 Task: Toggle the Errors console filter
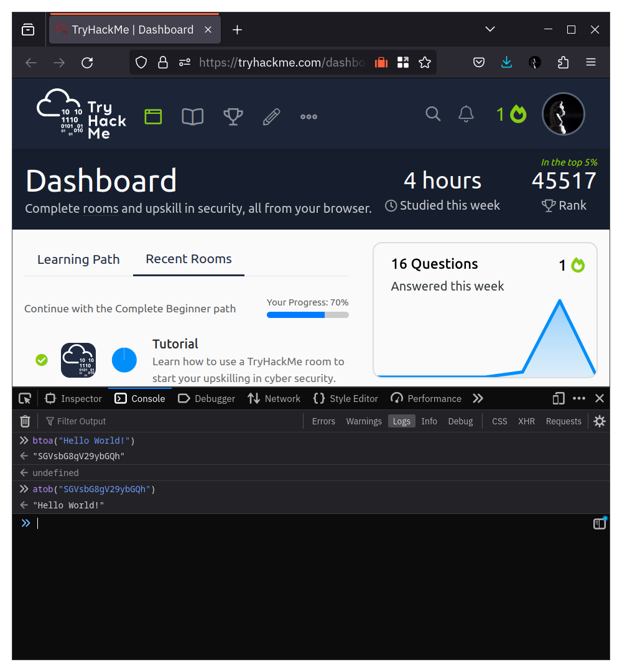pyautogui.click(x=323, y=421)
